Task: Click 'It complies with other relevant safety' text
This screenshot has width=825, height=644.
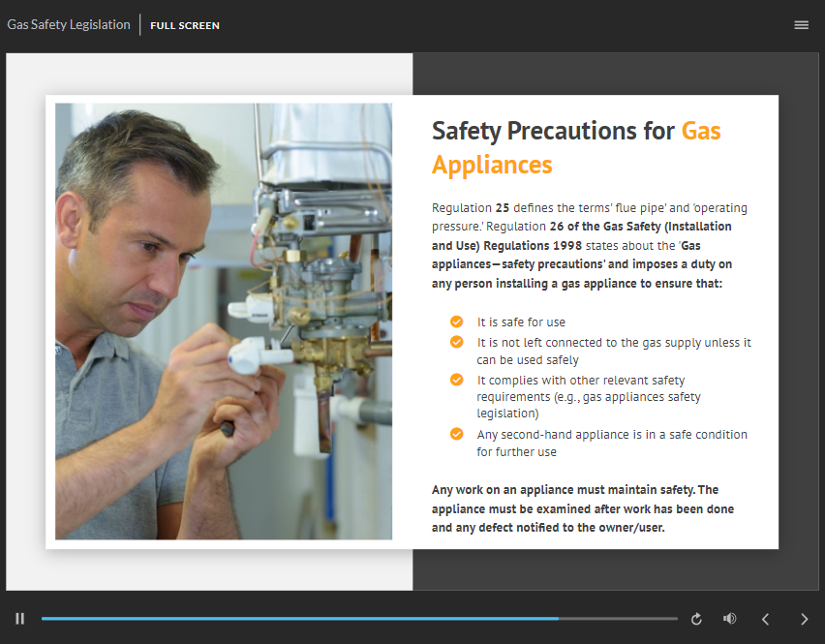Action: point(589,396)
